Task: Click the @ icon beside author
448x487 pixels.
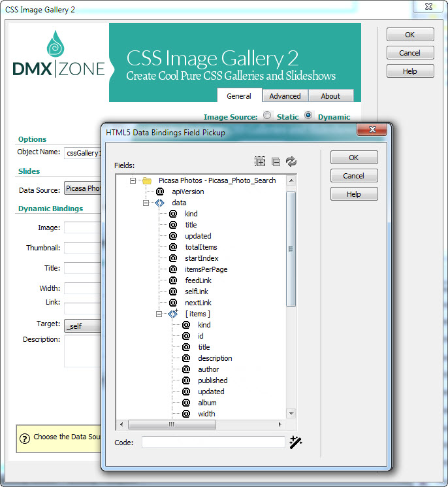Action: [x=186, y=369]
